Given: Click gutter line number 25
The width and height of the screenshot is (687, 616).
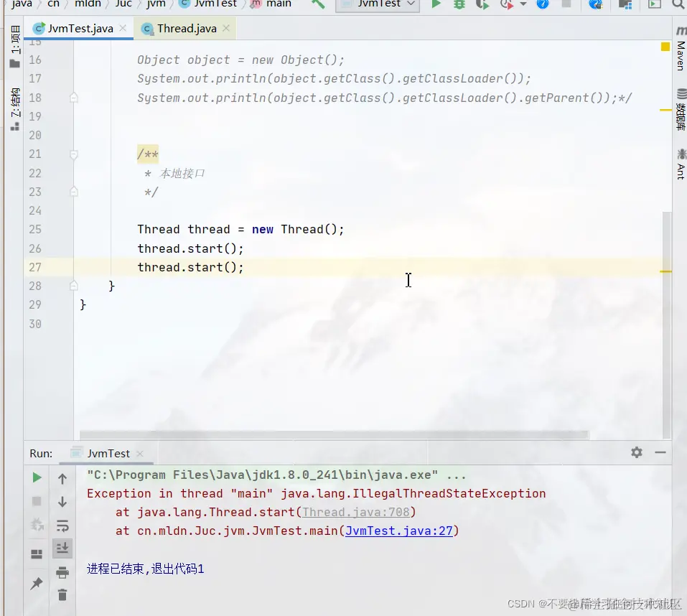Looking at the screenshot, I should tap(35, 229).
